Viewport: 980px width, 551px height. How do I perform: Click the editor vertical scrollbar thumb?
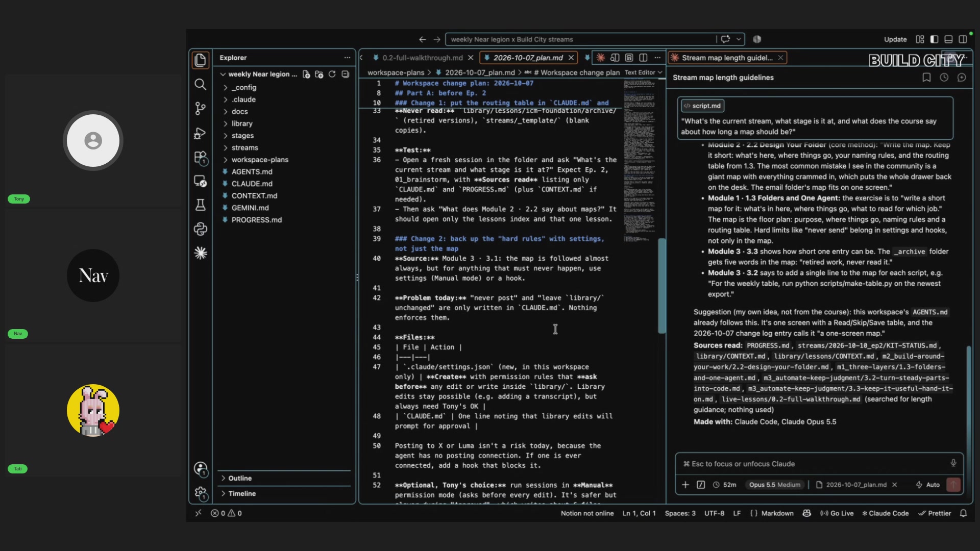662,286
